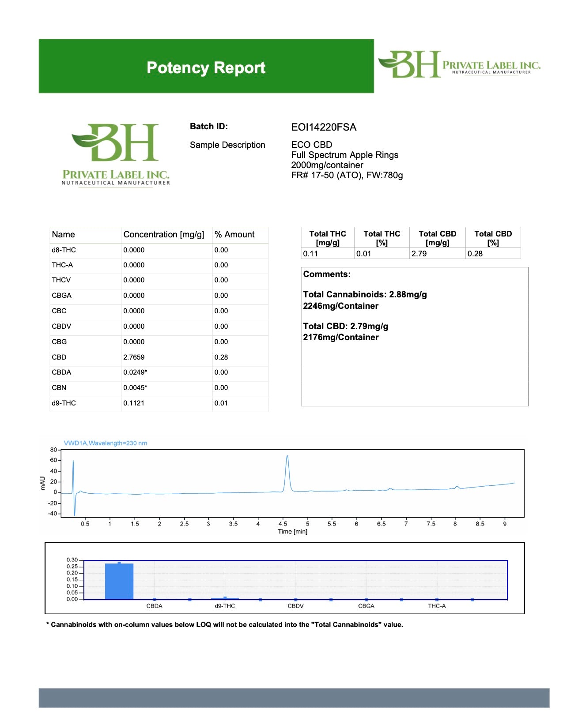Click "Full Spectrum Apple Rings" text
This screenshot has height=728, width=563.
point(344,155)
